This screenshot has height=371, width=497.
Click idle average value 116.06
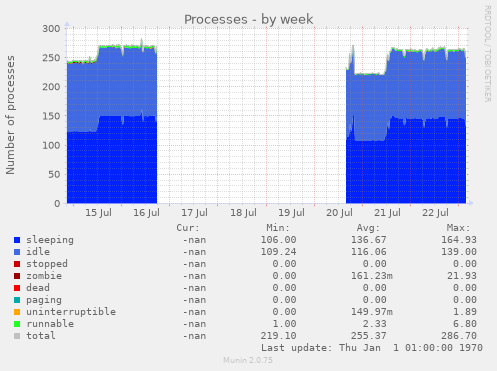tap(369, 252)
